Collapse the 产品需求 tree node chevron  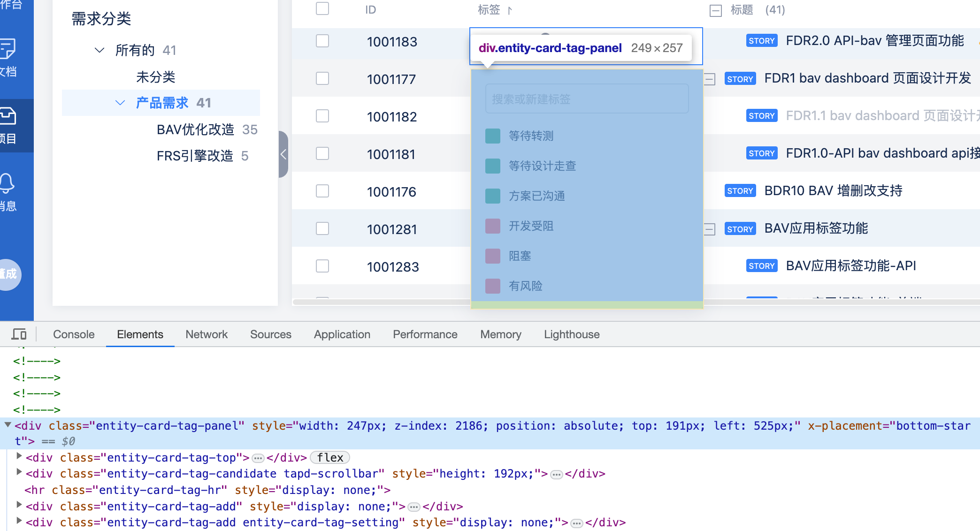tap(120, 103)
